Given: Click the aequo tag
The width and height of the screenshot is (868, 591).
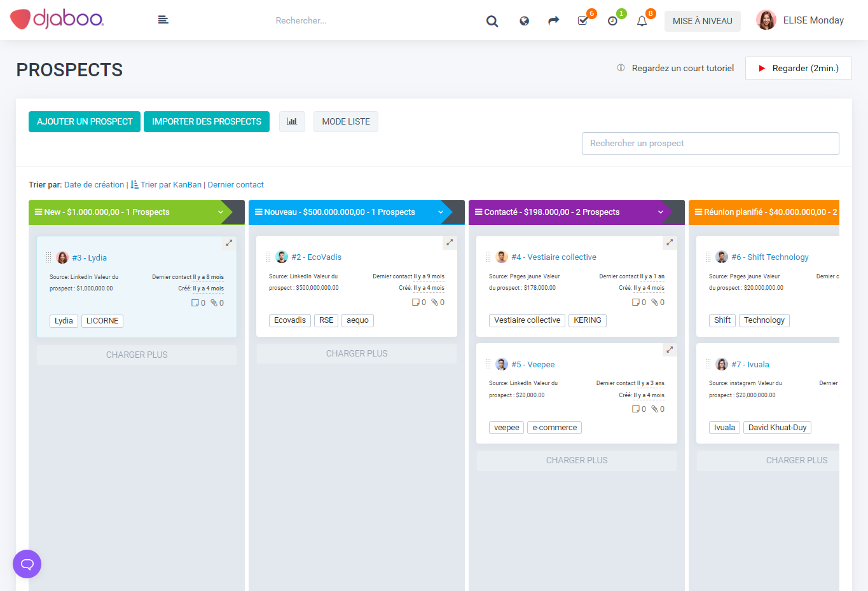Looking at the screenshot, I should click(357, 320).
